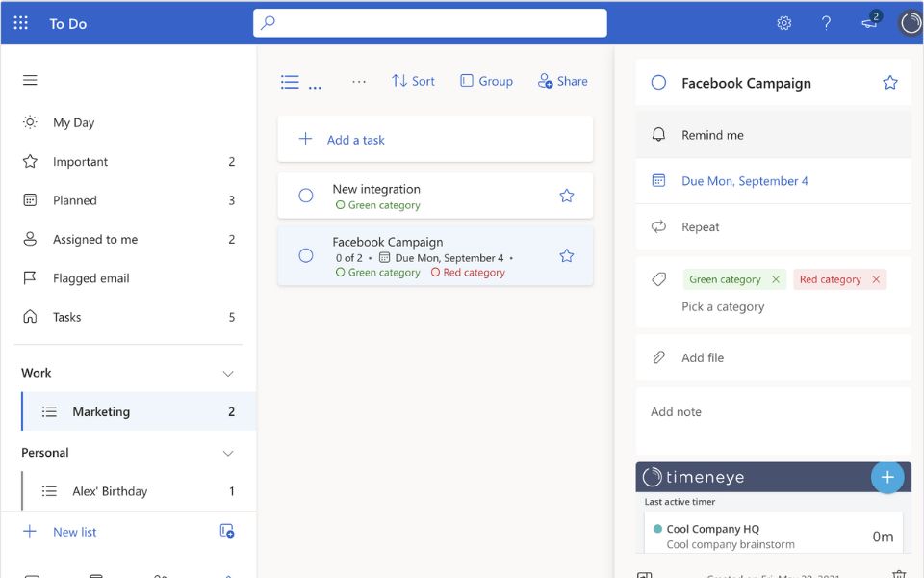Image resolution: width=924 pixels, height=578 pixels.
Task: Click the Add file paperclip icon
Action: point(658,357)
